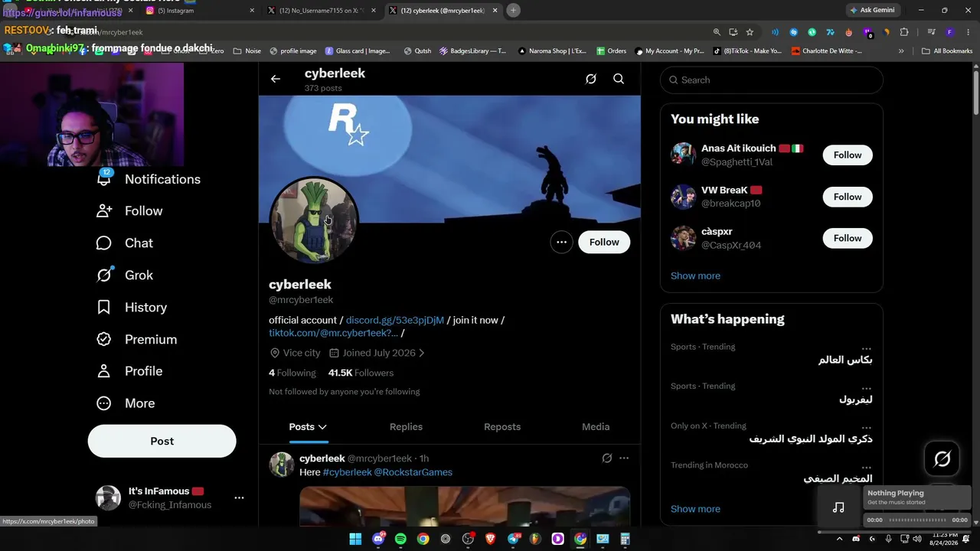Screen dimensions: 980x551
Task: Open the three-dot profile options menu
Action: tap(561, 242)
